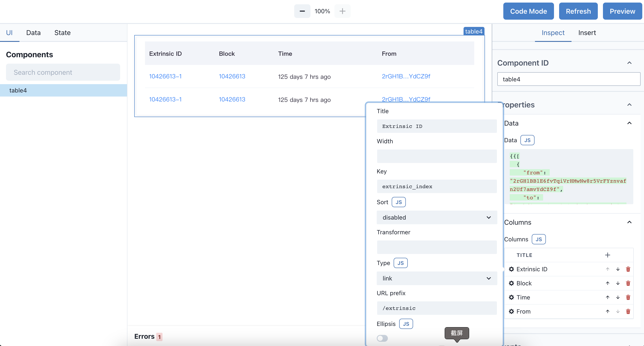The image size is (644, 346).
Task: Click the URL prefix field /extrinsic
Action: [437, 308]
